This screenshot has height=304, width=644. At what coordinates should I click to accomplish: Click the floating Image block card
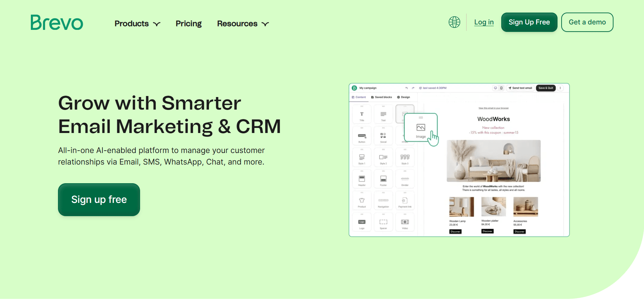click(421, 128)
